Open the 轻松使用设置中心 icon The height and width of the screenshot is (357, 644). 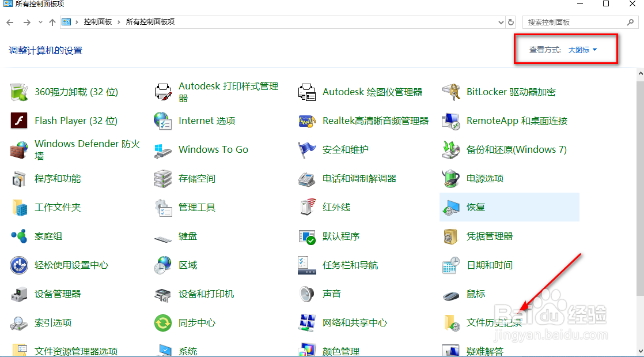tap(19, 265)
